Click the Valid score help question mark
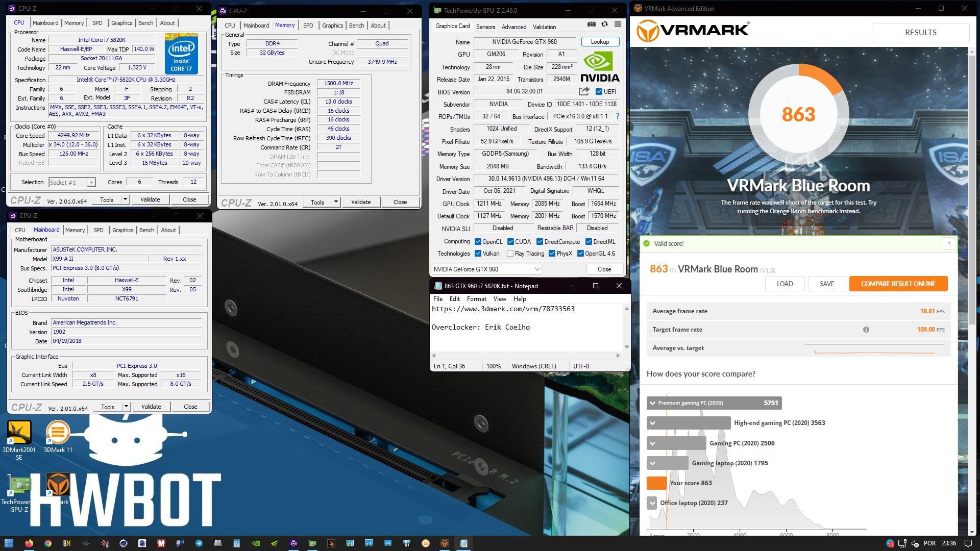Image resolution: width=980 pixels, height=551 pixels. 949,244
